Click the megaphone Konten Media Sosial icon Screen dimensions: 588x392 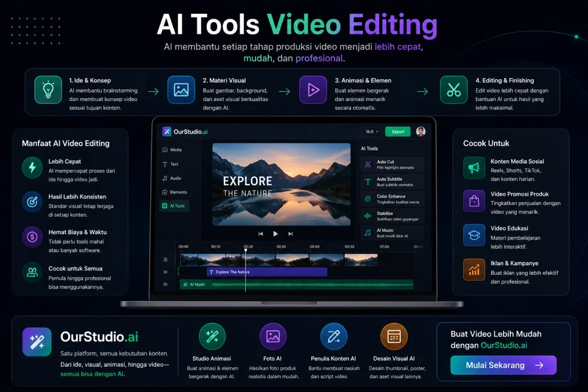[474, 168]
